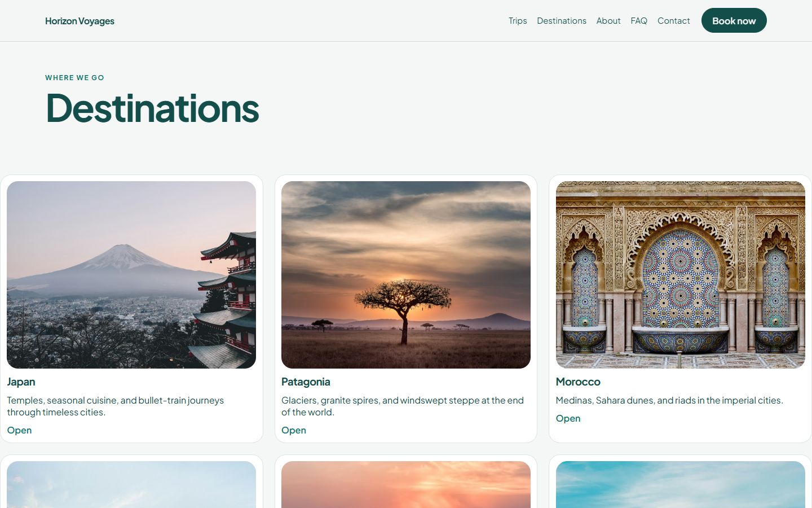Click the 'Glaciers, granite spires' description text
The height and width of the screenshot is (508, 812).
pos(403,406)
